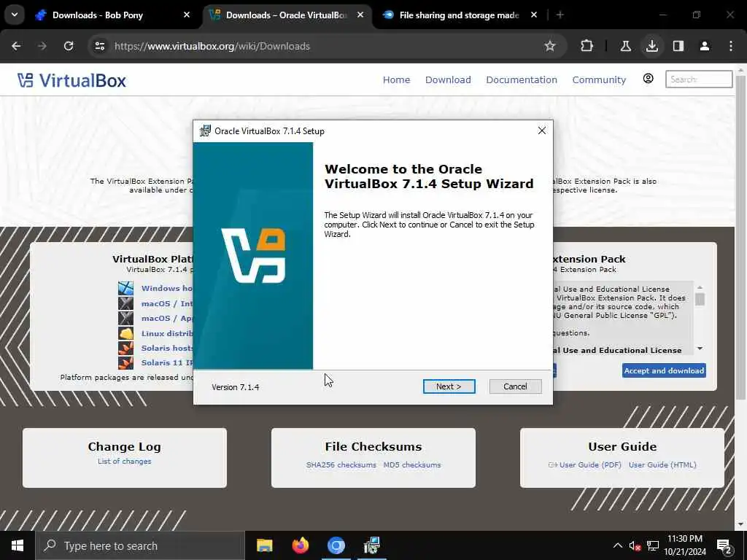Close the Oracle VirtualBox 7.1.4 Setup dialog

(542, 131)
